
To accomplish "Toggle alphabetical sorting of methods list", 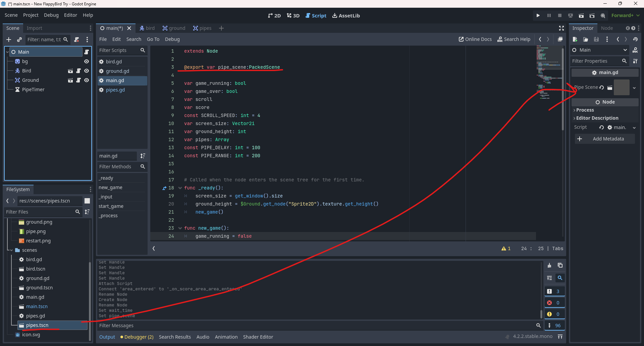I will pyautogui.click(x=143, y=156).
